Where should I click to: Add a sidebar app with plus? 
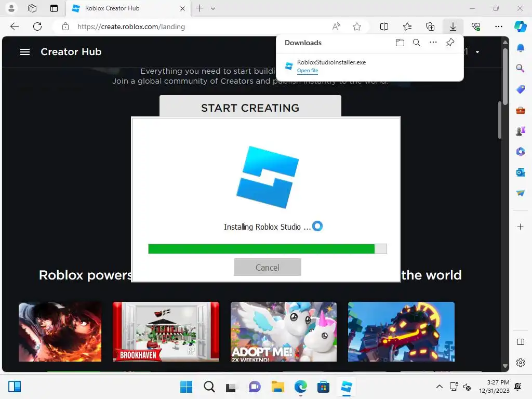tap(521, 227)
